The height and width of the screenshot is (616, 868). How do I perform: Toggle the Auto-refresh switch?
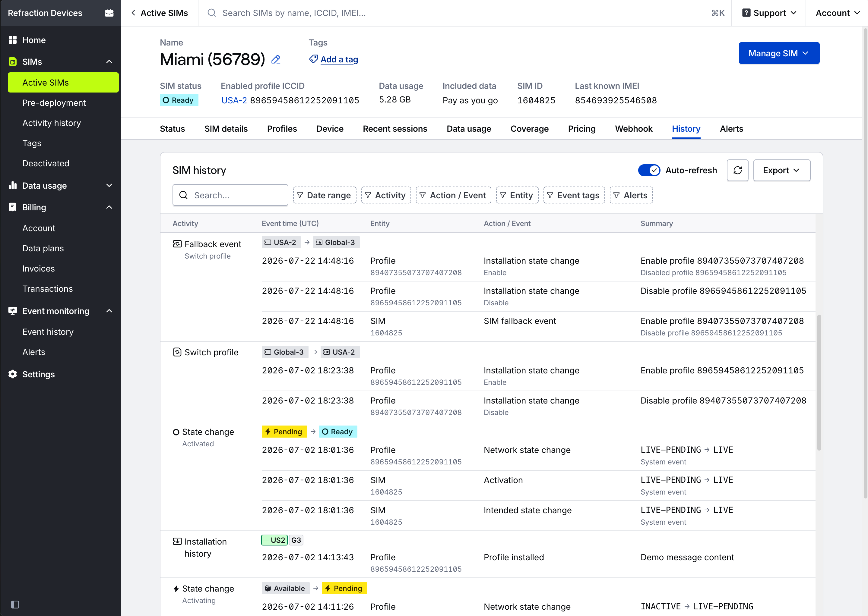[649, 170]
